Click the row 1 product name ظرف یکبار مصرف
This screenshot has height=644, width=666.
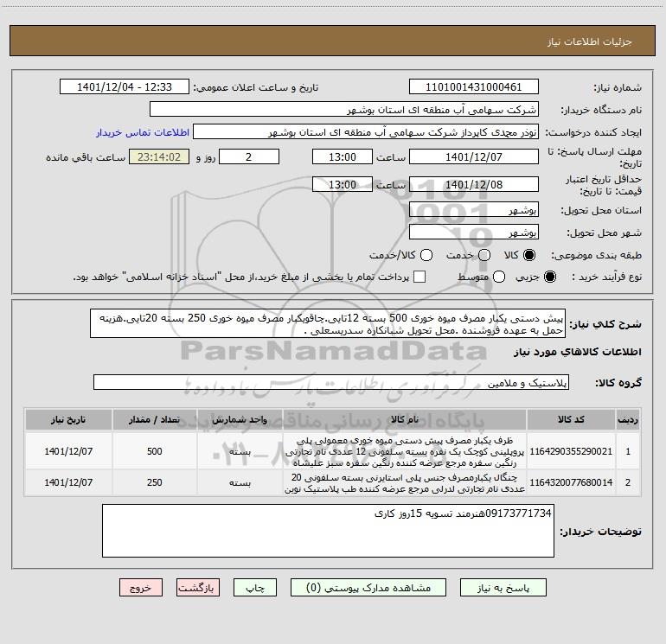point(405,451)
